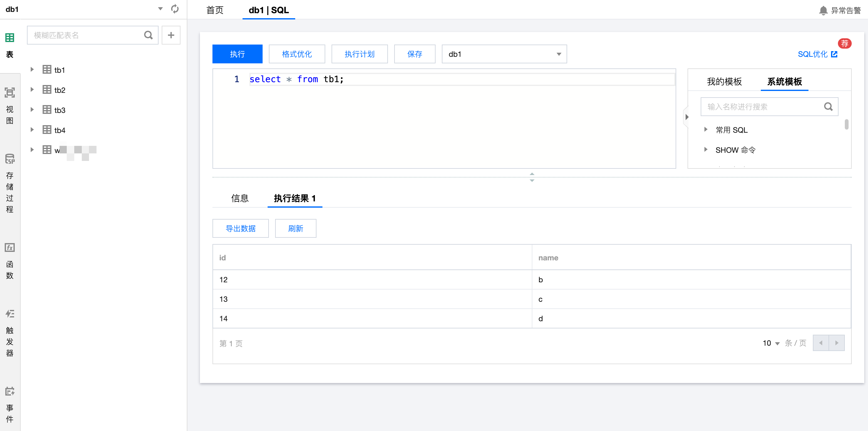Image resolution: width=868 pixels, height=431 pixels.
Task: Click the plus icon to add table
Action: coord(171,35)
